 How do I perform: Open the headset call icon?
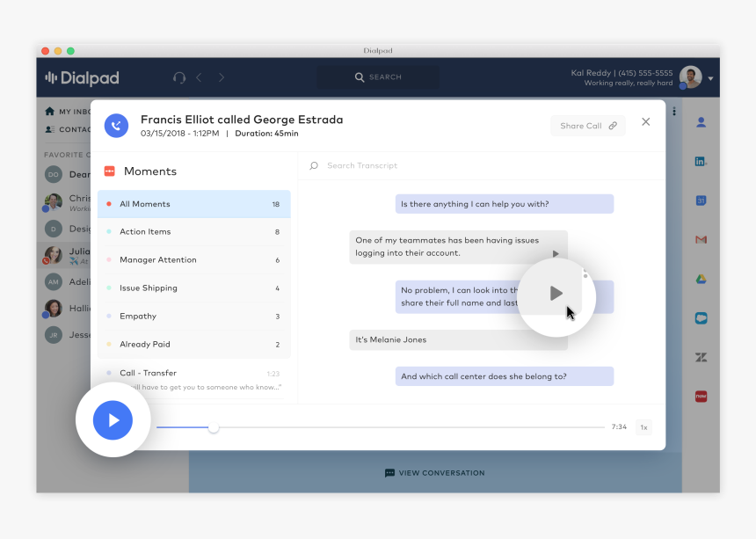[x=179, y=77]
